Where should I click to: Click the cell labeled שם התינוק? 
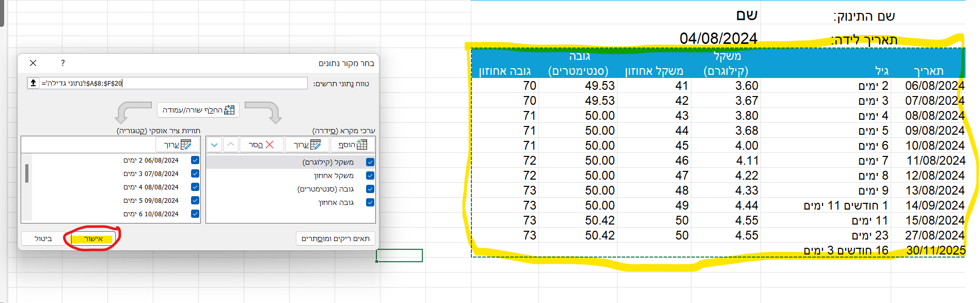tap(864, 17)
